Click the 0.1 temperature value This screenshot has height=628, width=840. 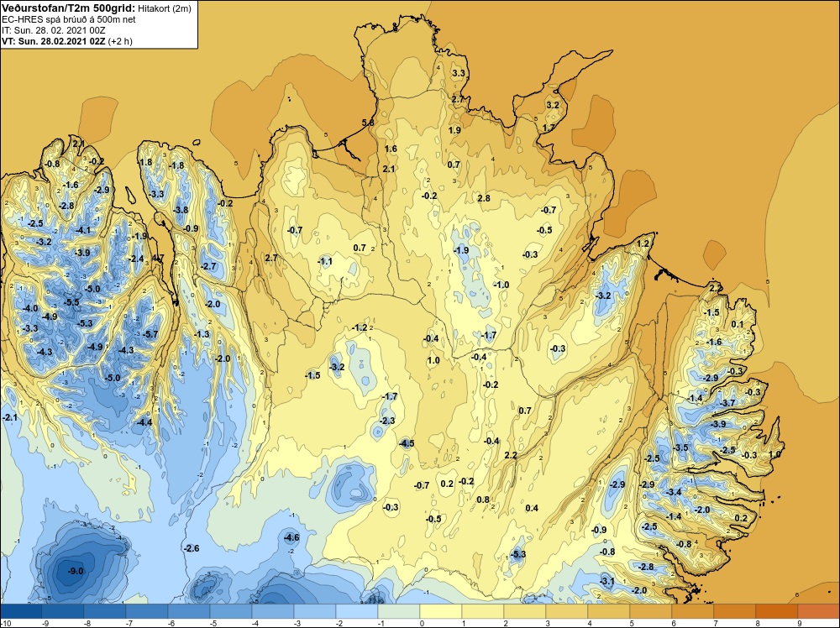pyautogui.click(x=738, y=324)
